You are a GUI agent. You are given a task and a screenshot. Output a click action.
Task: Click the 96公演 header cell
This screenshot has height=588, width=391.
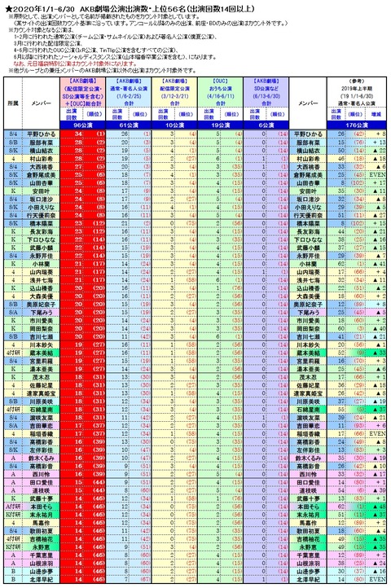[x=82, y=125]
